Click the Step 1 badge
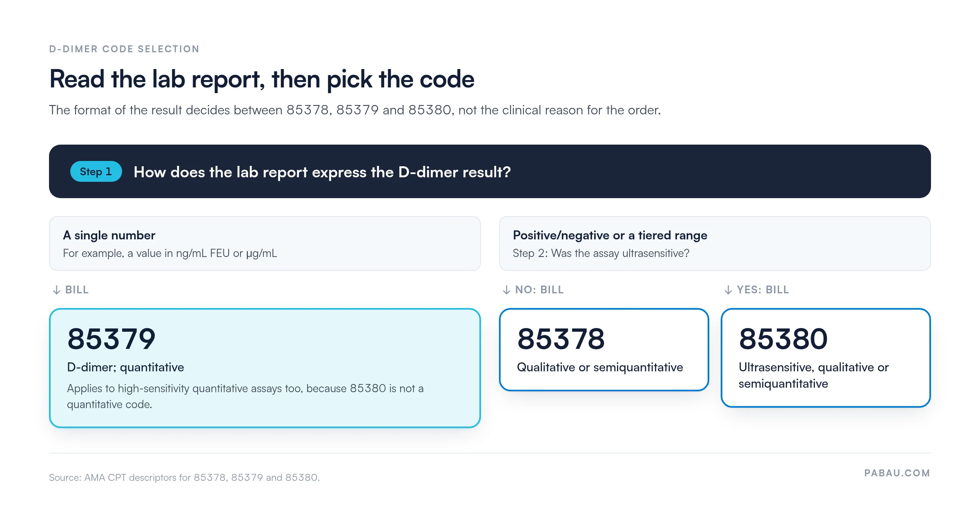The height and width of the screenshot is (527, 980). pos(96,172)
